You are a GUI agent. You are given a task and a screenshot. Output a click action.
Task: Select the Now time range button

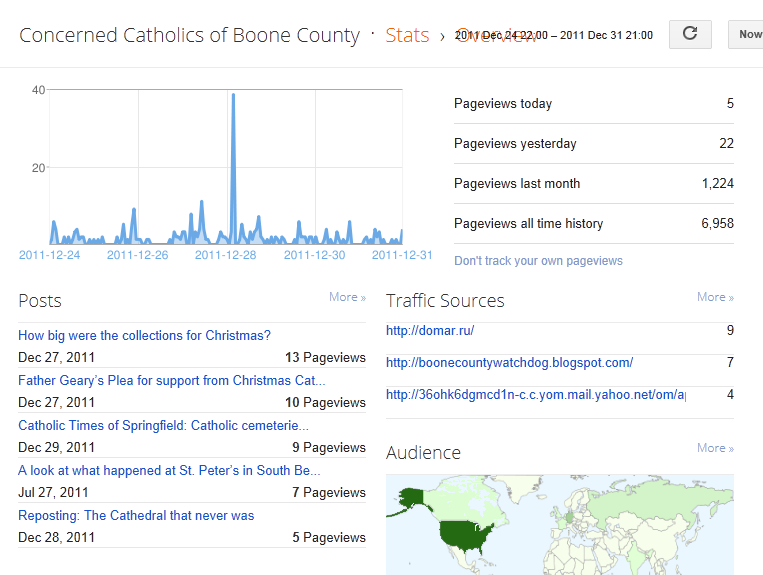(746, 34)
